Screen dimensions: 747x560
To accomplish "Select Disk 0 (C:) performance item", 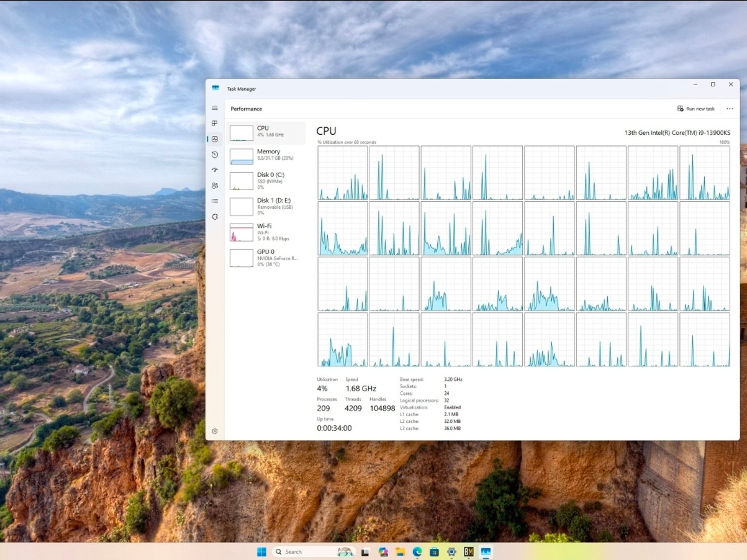I will (x=266, y=181).
